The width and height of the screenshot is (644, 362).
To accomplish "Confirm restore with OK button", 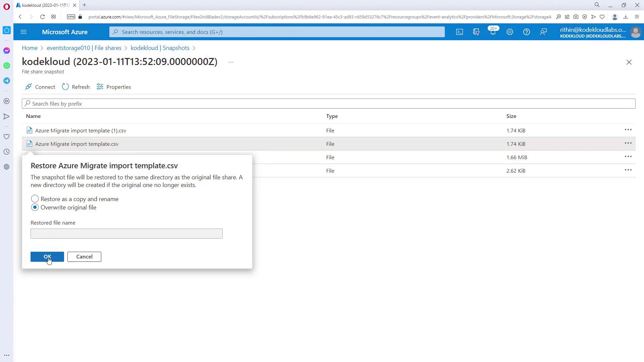I will [x=47, y=257].
